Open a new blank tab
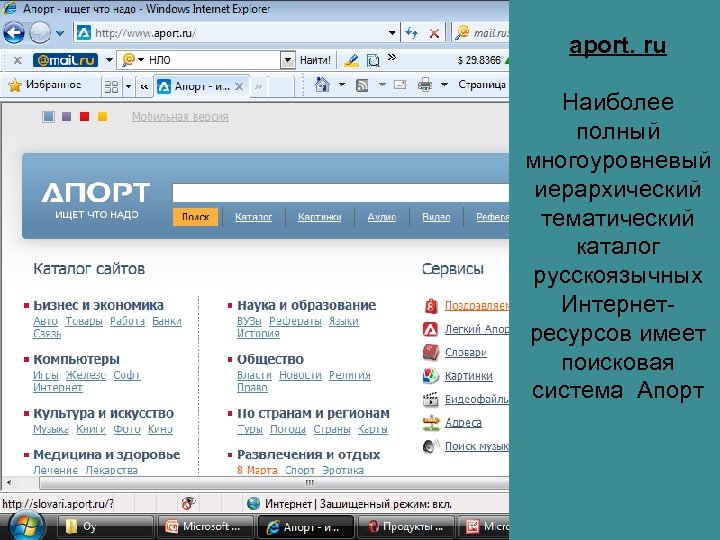The height and width of the screenshot is (540, 720). (x=281, y=86)
